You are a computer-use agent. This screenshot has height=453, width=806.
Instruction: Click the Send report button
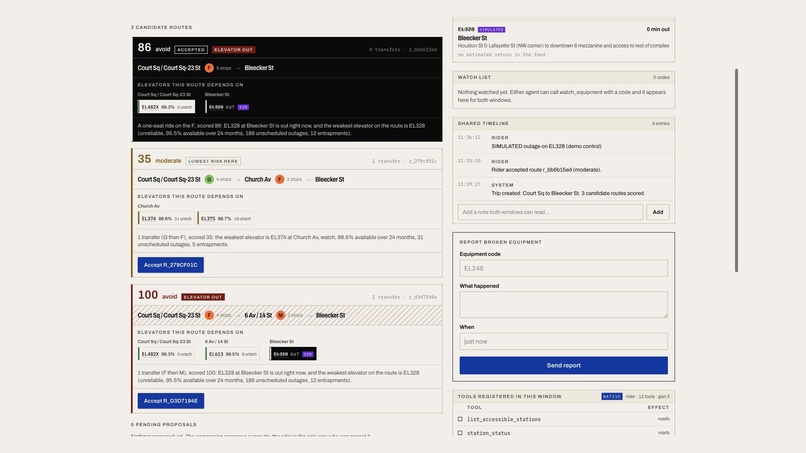coord(563,365)
